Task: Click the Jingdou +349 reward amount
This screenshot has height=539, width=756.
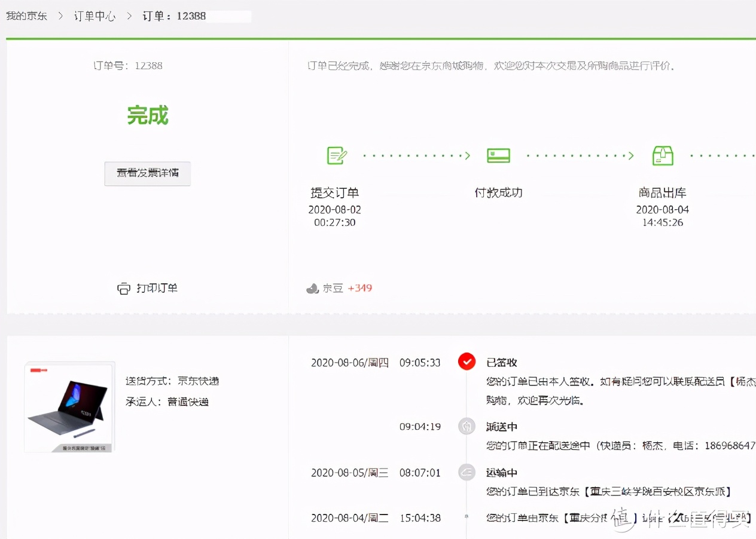Action: pos(359,288)
